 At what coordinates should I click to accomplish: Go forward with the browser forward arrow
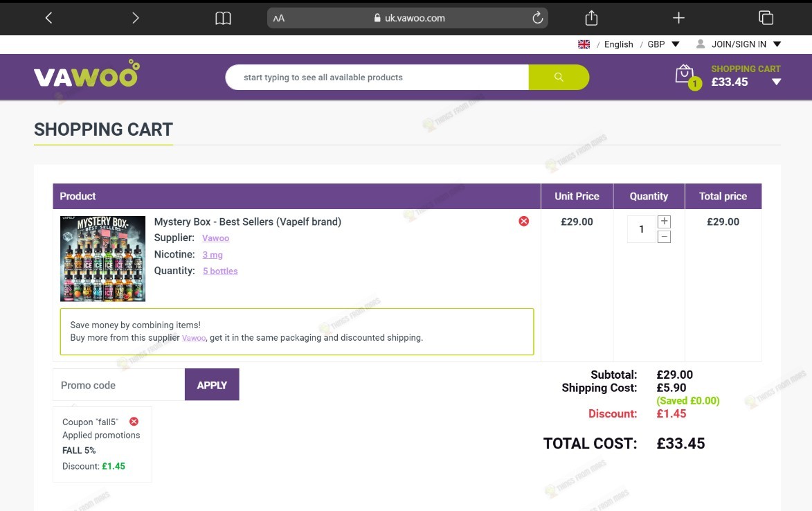(135, 18)
